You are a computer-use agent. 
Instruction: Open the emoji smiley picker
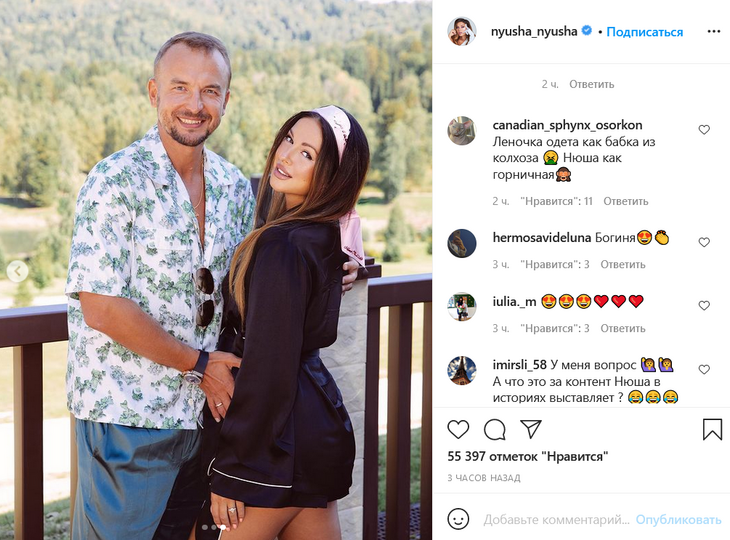point(458,519)
